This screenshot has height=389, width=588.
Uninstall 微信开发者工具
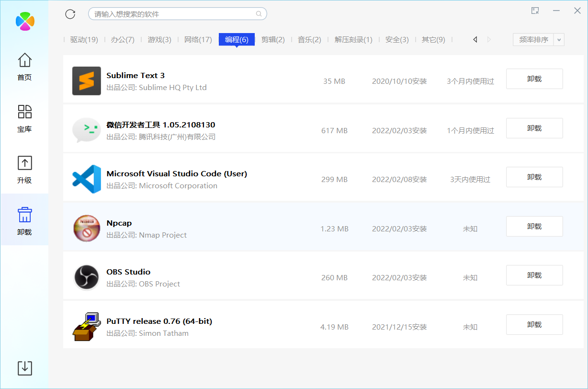tap(534, 128)
